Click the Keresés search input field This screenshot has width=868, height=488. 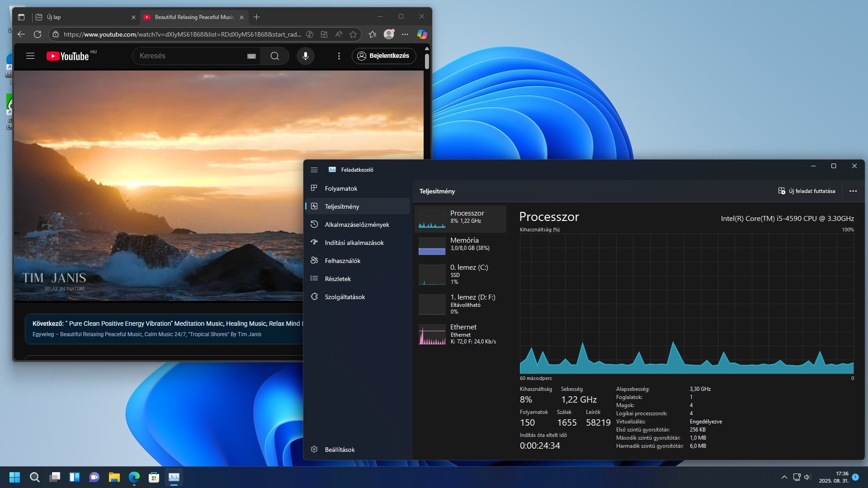(x=190, y=56)
